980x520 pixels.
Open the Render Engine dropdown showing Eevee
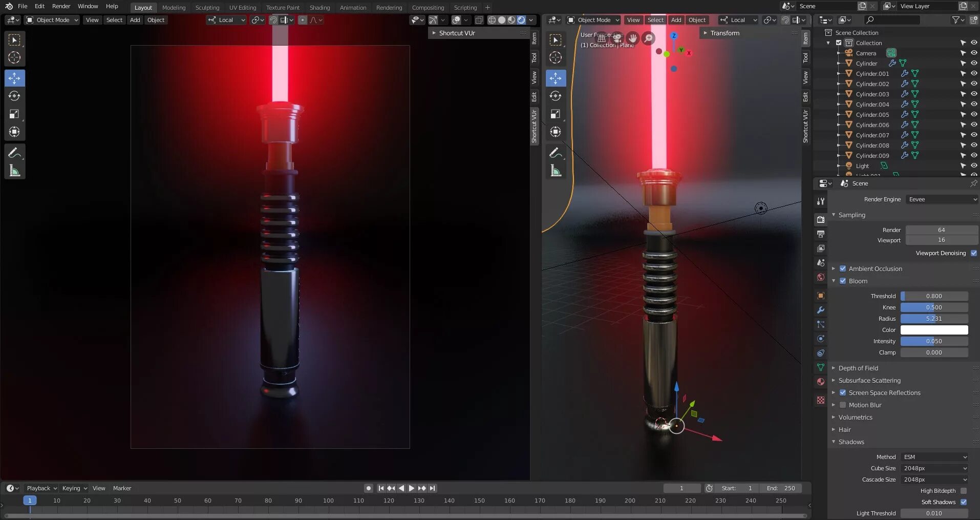click(942, 199)
